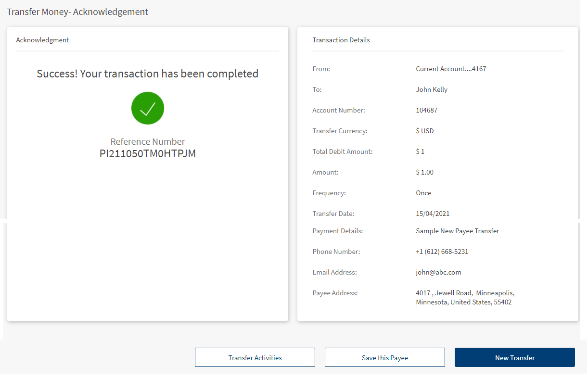Click transfer date 15/04/2021
588x378 pixels.
pyautogui.click(x=433, y=214)
